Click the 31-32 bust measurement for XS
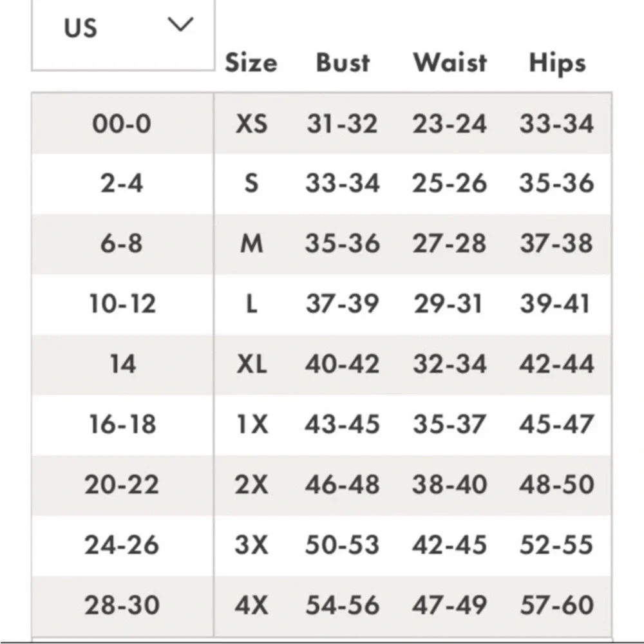 (342, 124)
